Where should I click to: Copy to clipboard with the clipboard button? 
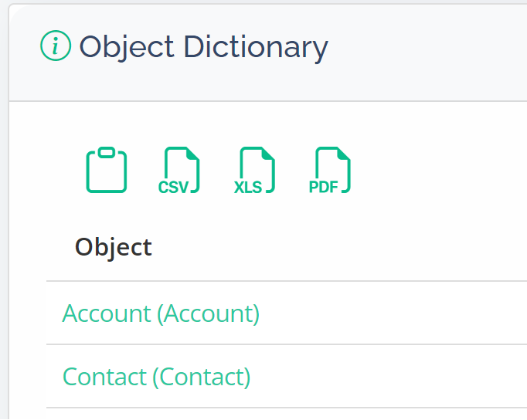[x=106, y=170]
